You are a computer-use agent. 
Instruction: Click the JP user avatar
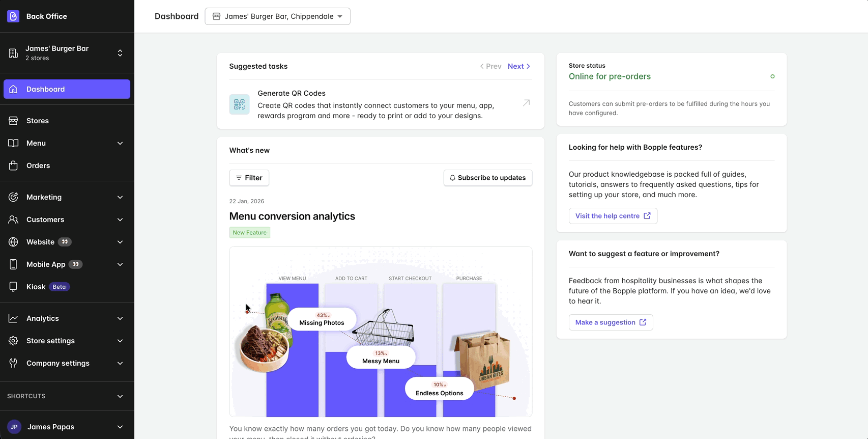pos(14,427)
